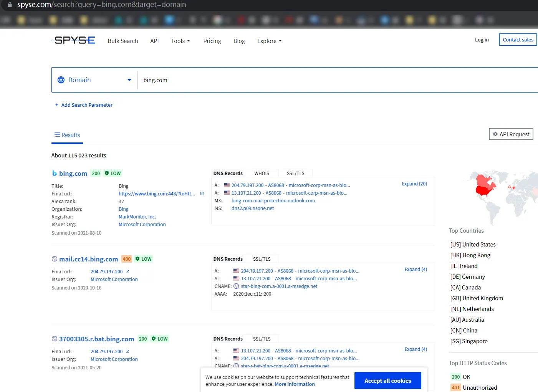Click globe icon beside 37003305.r.bat.bing.com

54,339
